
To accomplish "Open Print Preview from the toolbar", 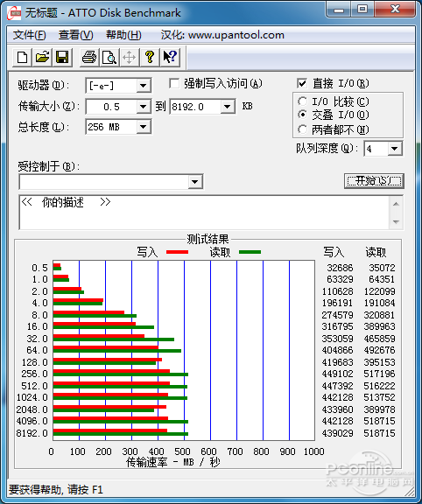I will 109,57.
